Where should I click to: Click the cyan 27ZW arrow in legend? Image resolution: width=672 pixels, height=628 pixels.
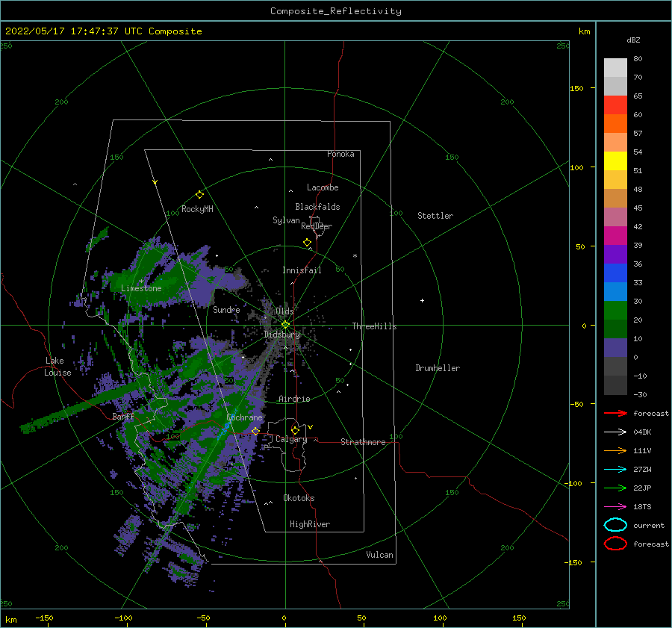pos(615,470)
